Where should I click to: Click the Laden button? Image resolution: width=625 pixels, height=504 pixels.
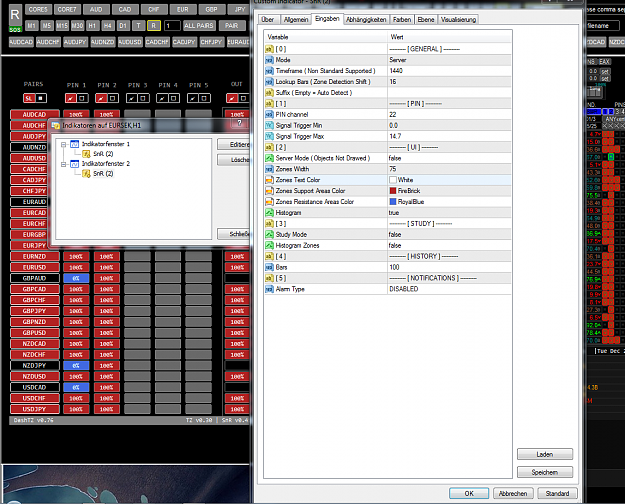click(x=545, y=454)
